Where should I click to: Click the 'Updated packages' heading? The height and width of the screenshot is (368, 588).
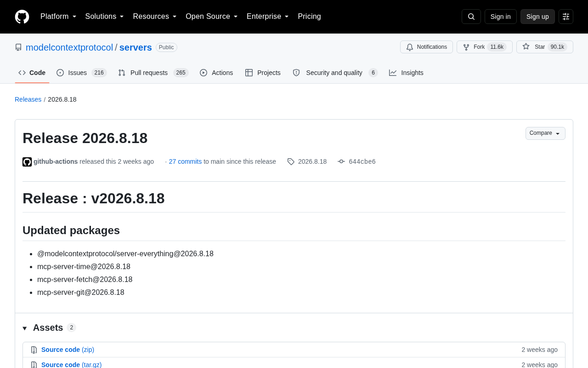pos(71,230)
